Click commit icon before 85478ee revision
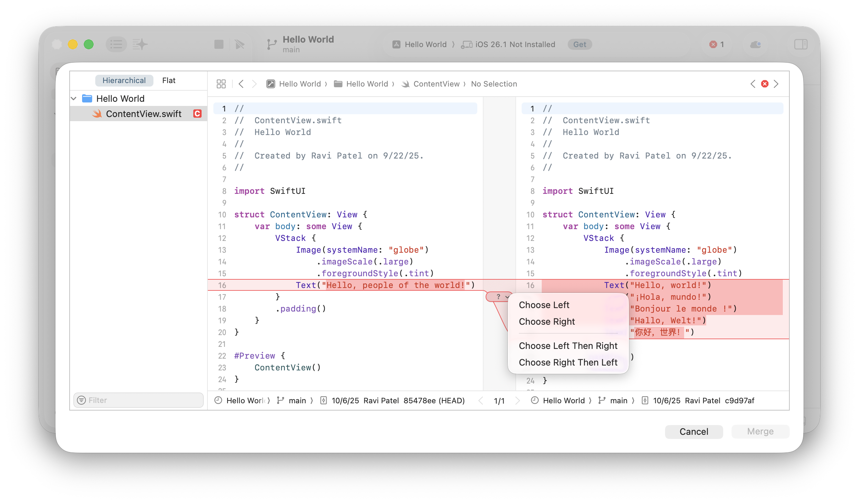The width and height of the screenshot is (859, 504). coord(324,400)
